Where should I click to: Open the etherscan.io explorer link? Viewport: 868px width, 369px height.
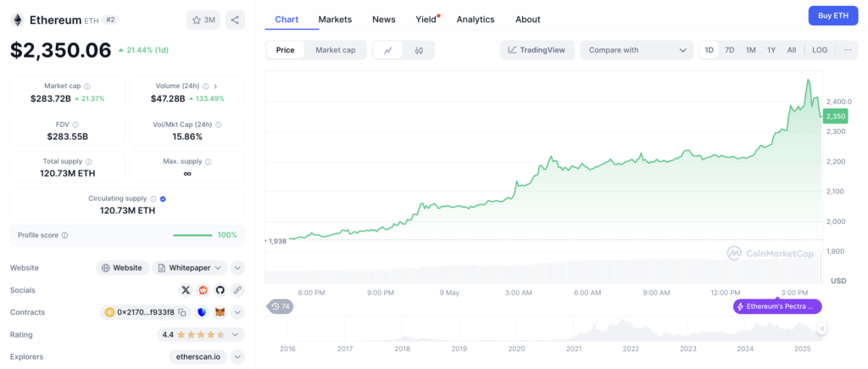[198, 357]
